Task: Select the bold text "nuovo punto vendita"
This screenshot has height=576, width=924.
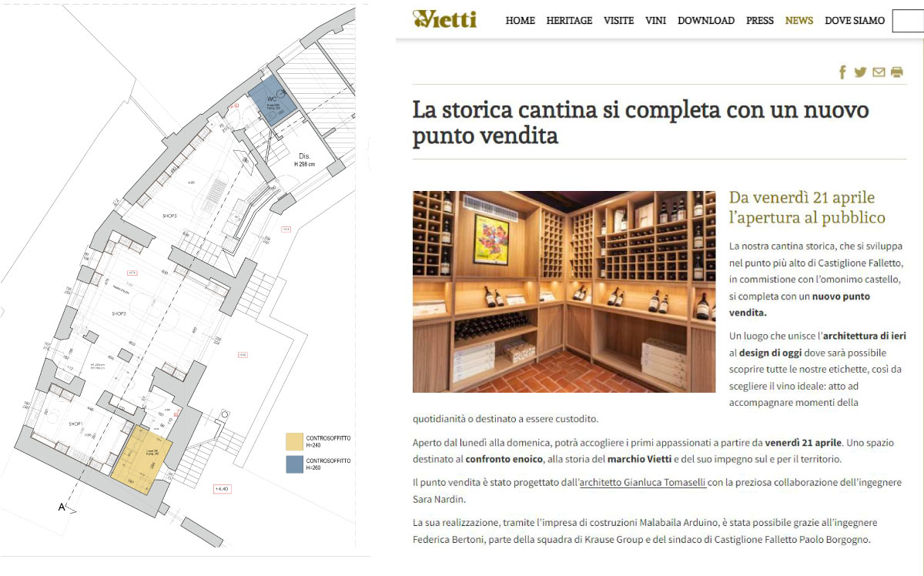Action: point(799,304)
